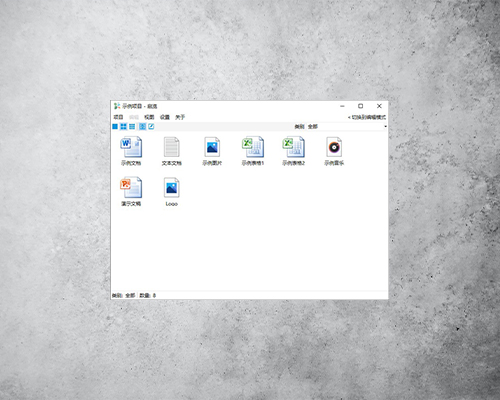
Task: Select the Excel file 示例表格1
Action: (x=253, y=151)
